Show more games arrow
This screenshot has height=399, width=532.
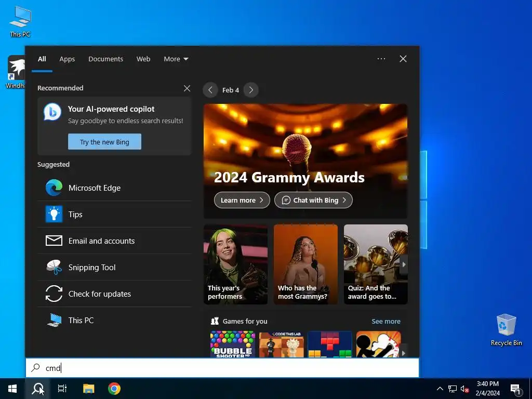pyautogui.click(x=404, y=352)
